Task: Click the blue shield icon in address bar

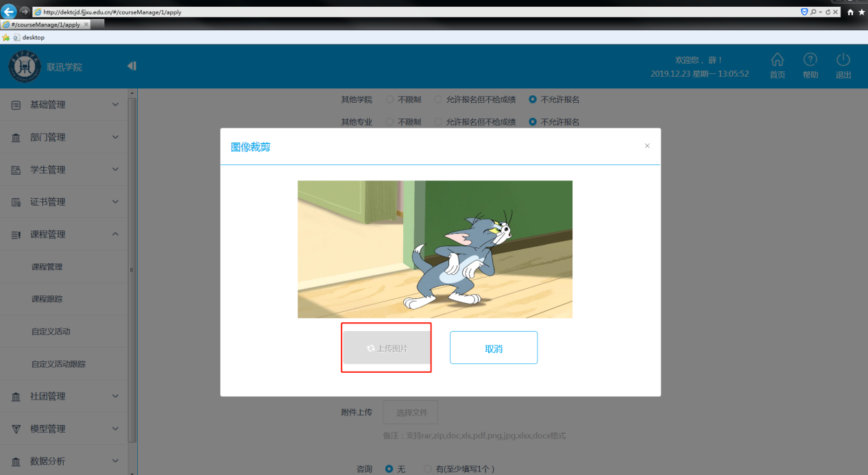Action: [804, 12]
